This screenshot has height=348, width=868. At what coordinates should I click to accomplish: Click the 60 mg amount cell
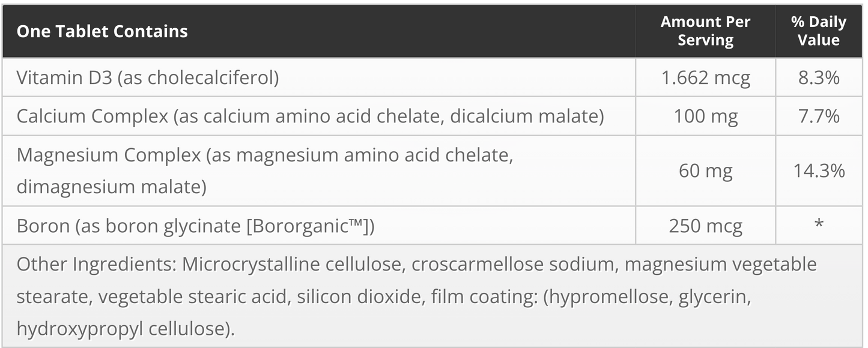coord(705,171)
